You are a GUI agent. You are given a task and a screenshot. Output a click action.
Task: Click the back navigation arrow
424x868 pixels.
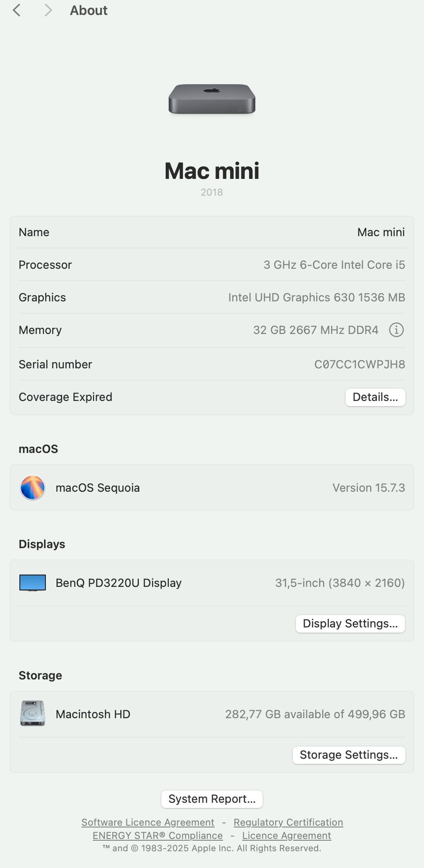[17, 10]
